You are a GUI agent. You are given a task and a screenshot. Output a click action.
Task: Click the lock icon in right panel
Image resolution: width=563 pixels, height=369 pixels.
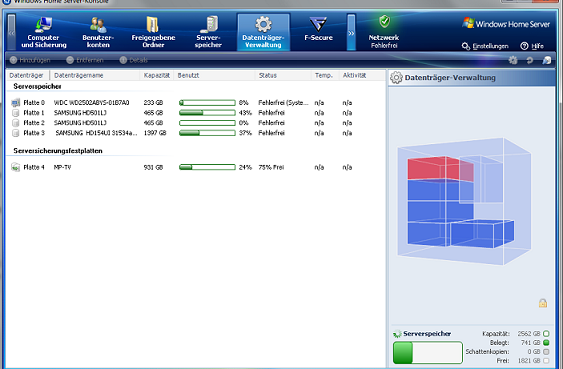[543, 303]
